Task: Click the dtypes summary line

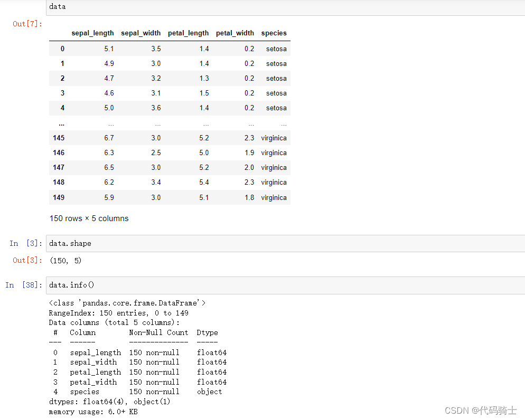Action: [109, 402]
